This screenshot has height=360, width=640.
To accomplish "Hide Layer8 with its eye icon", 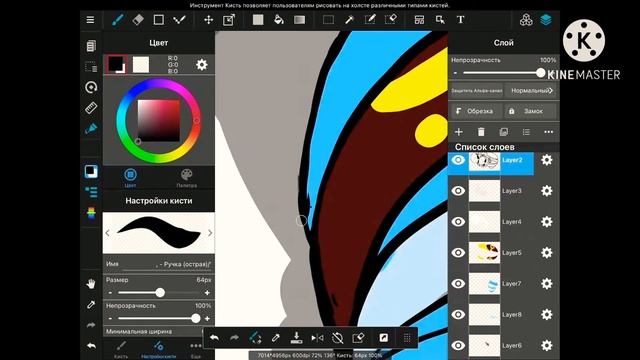I will pos(458,314).
